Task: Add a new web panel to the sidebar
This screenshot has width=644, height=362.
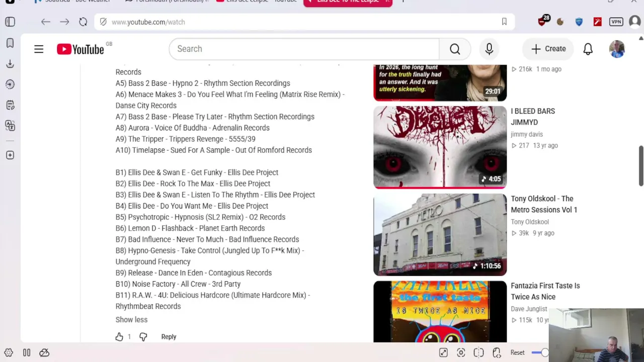Action: coord(10,155)
